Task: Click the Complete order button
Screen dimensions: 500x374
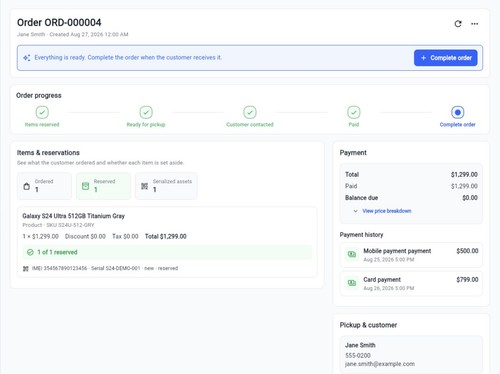Action: coord(446,58)
